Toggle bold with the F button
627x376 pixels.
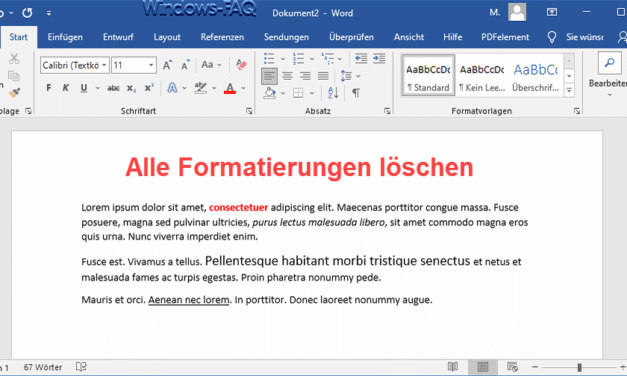(48, 88)
